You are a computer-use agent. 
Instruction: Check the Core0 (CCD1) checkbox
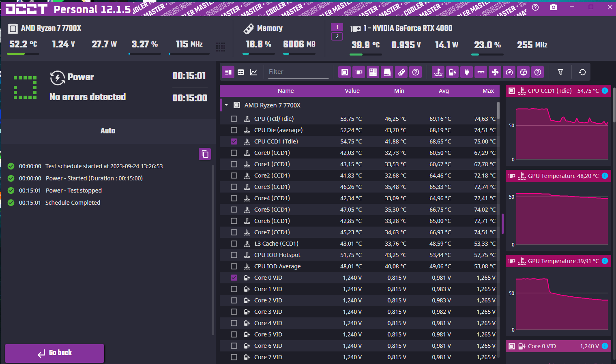click(x=234, y=153)
